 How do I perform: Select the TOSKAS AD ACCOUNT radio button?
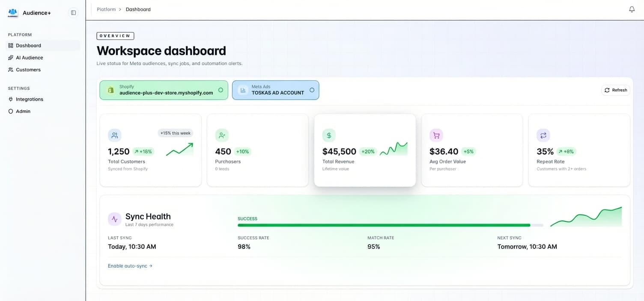(312, 90)
